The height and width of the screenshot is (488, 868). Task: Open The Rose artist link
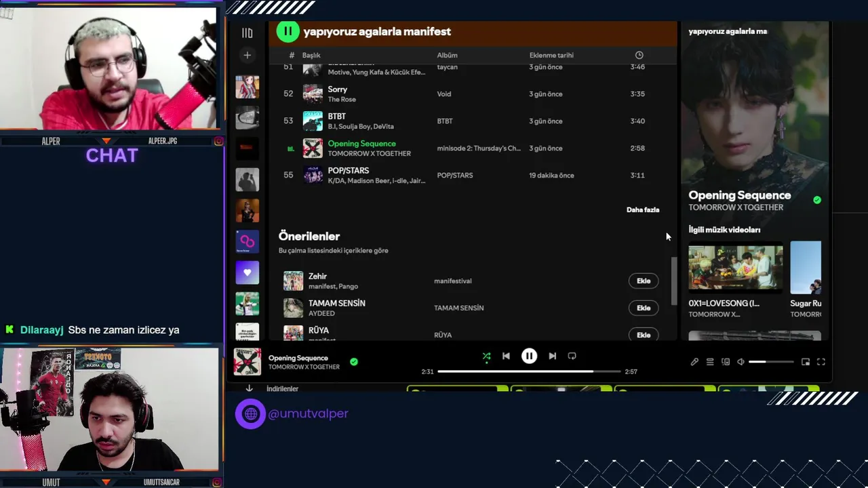coord(342,100)
